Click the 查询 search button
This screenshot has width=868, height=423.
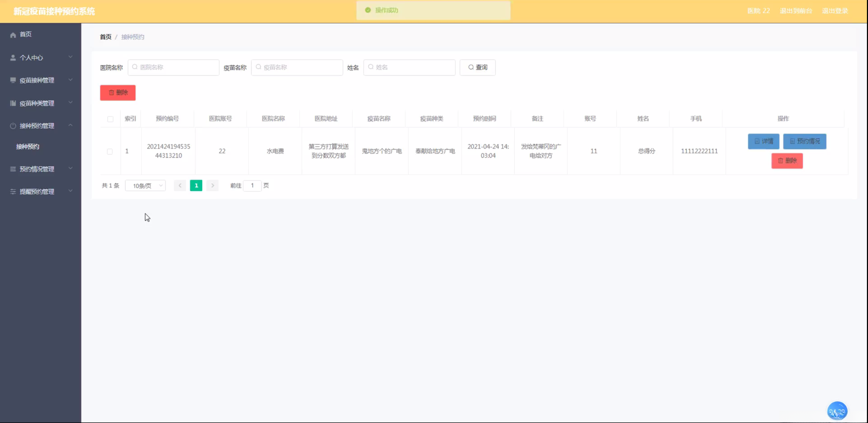pyautogui.click(x=477, y=67)
